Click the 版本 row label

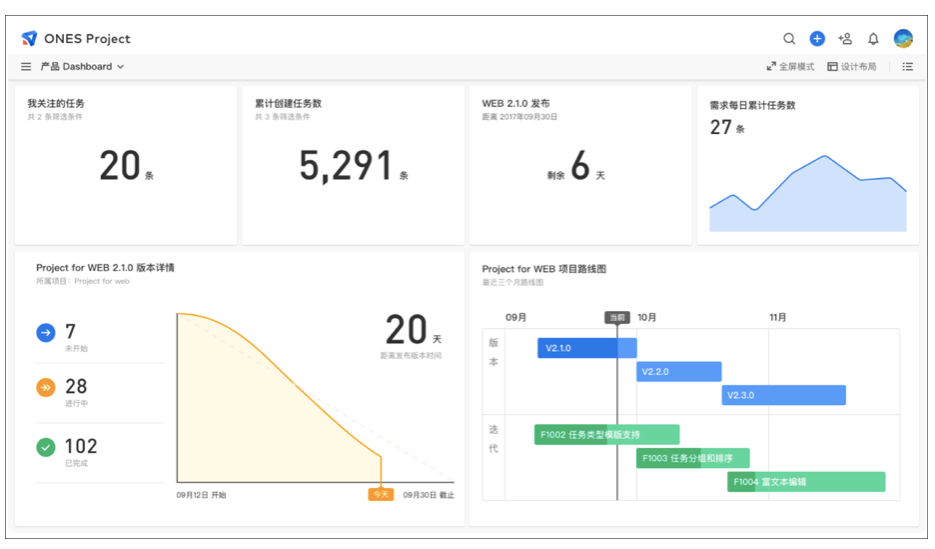click(x=494, y=352)
